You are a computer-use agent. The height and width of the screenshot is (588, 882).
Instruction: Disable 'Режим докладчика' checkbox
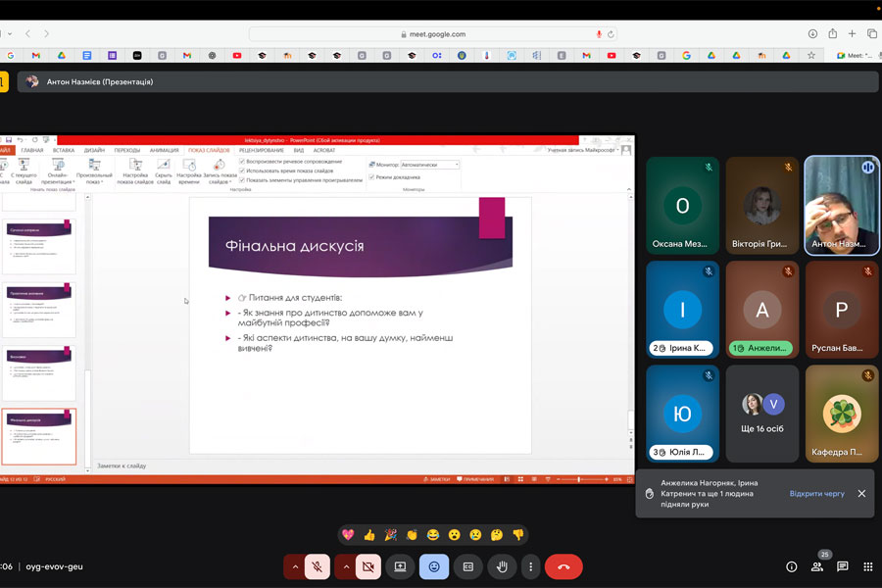pyautogui.click(x=371, y=177)
